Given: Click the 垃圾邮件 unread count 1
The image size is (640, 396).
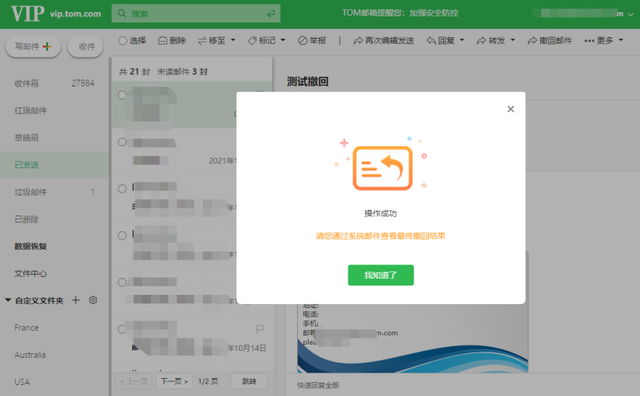Looking at the screenshot, I should tap(93, 192).
